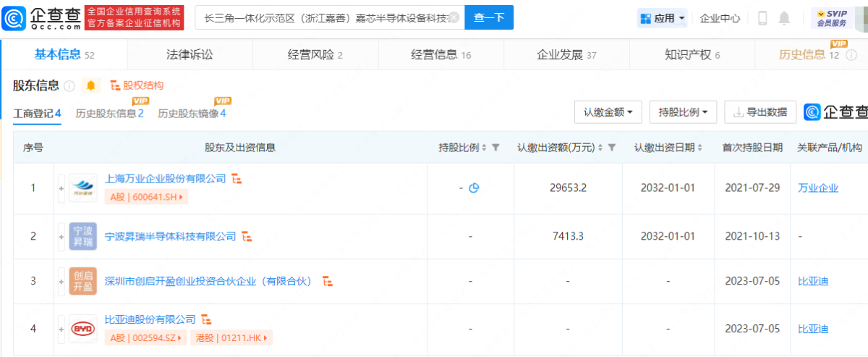Open the pie chart icon in row 1

(475, 188)
